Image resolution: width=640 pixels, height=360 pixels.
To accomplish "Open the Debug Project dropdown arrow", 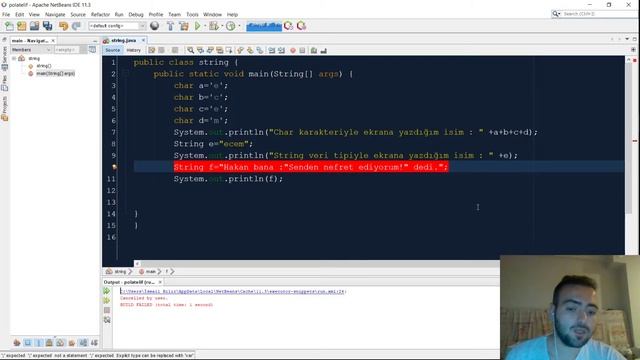I will click(222, 26).
